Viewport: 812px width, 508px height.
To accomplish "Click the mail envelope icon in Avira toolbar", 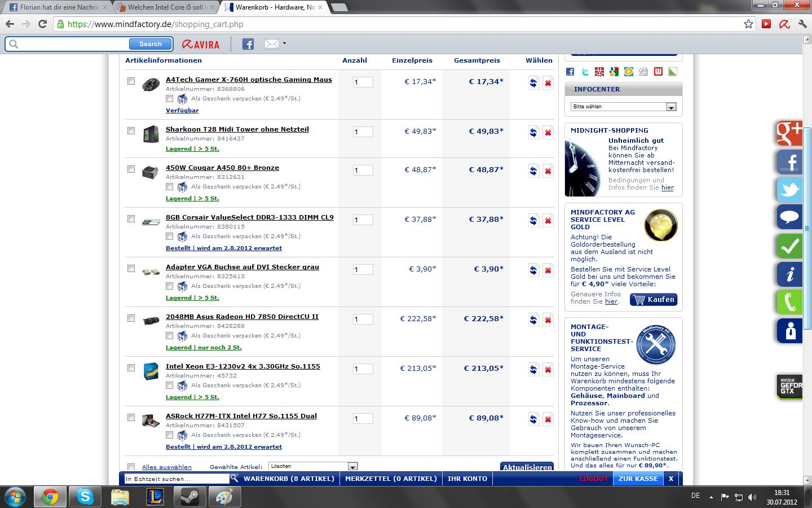I will 272,44.
